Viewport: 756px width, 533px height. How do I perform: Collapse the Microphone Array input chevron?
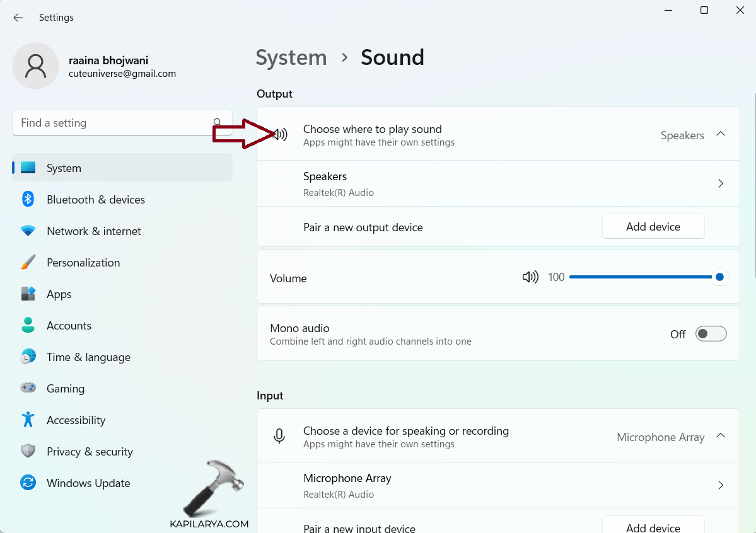[721, 436]
